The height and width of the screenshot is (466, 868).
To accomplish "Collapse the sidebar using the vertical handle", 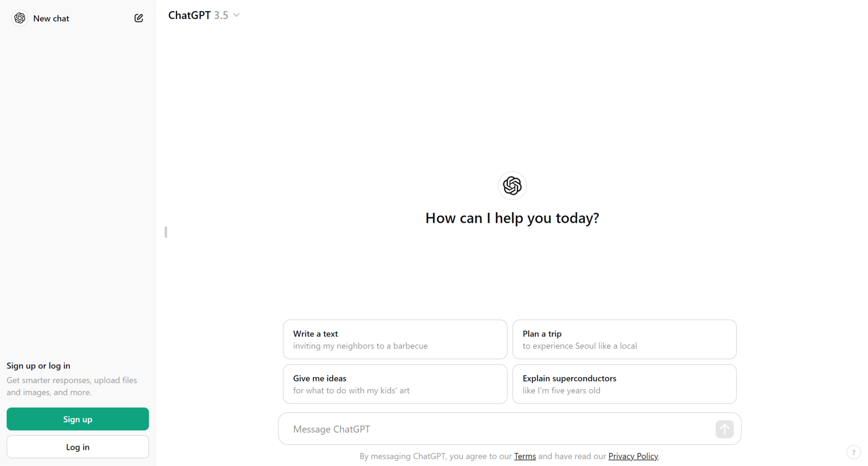I will tap(166, 232).
